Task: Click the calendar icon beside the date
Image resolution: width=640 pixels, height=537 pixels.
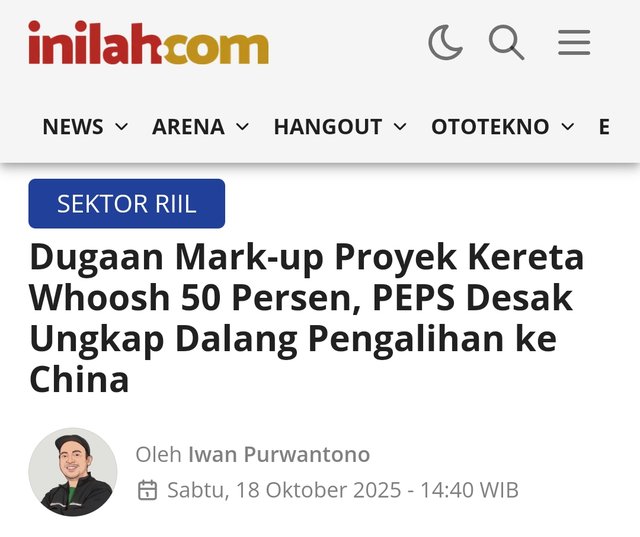Action: (x=147, y=490)
